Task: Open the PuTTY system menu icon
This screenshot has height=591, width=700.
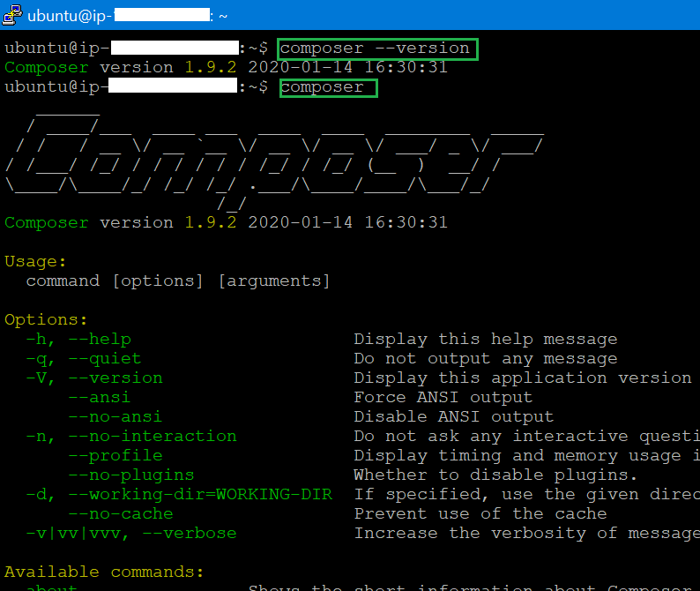Action: point(12,15)
